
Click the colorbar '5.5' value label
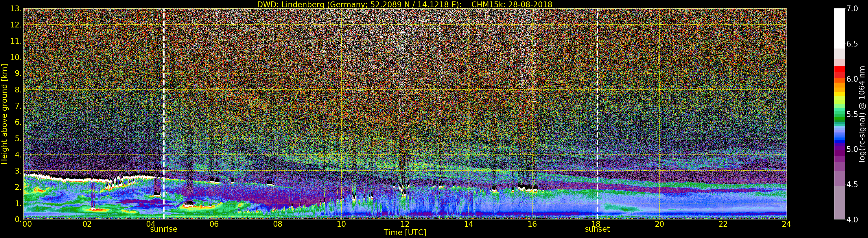(x=852, y=114)
